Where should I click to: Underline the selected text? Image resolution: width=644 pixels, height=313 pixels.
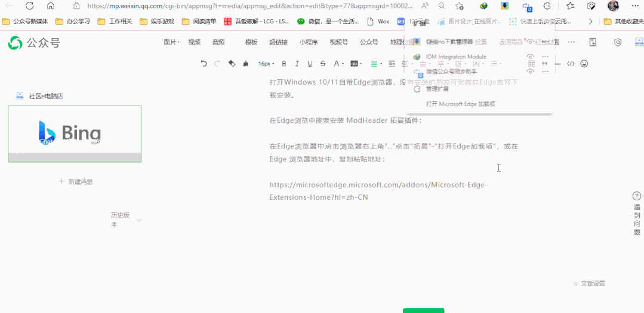[310, 64]
